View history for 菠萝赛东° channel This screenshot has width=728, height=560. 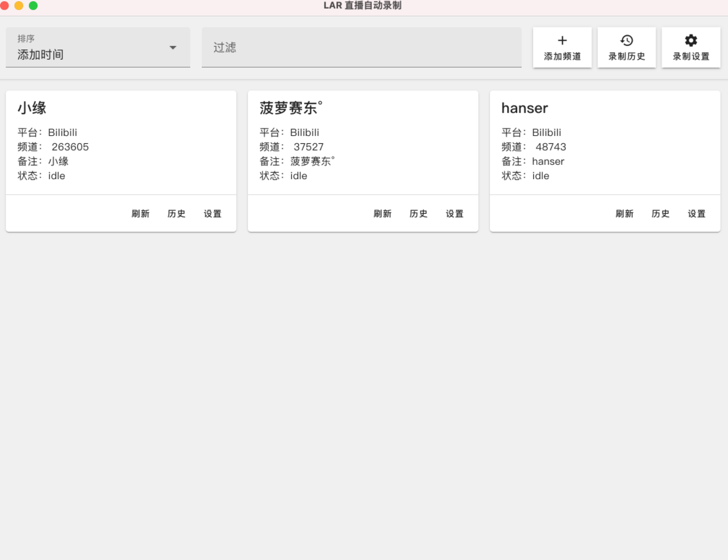(418, 214)
